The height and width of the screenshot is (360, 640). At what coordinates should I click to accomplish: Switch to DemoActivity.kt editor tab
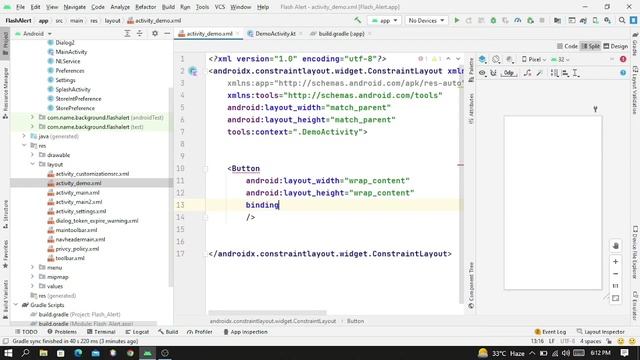275,33
